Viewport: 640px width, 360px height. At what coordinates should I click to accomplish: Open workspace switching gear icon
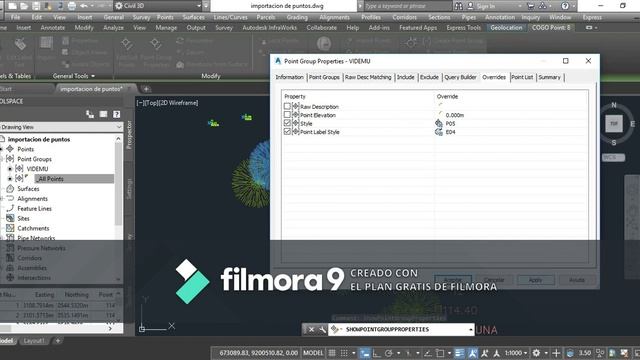[536, 353]
